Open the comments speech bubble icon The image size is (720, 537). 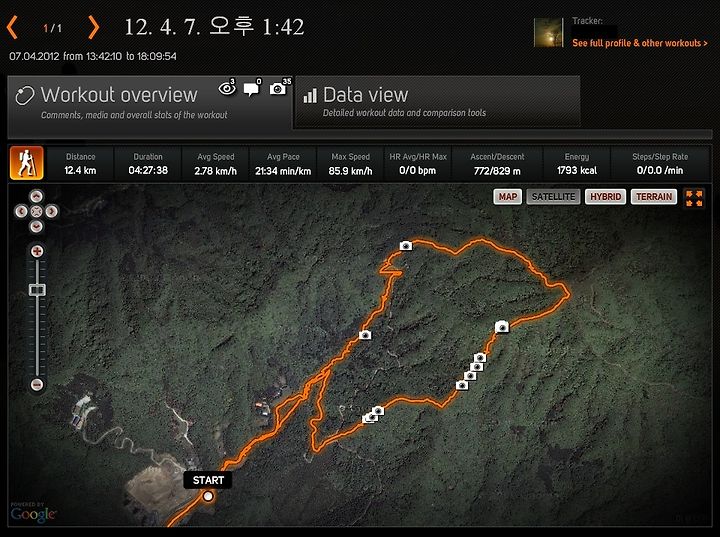[252, 88]
